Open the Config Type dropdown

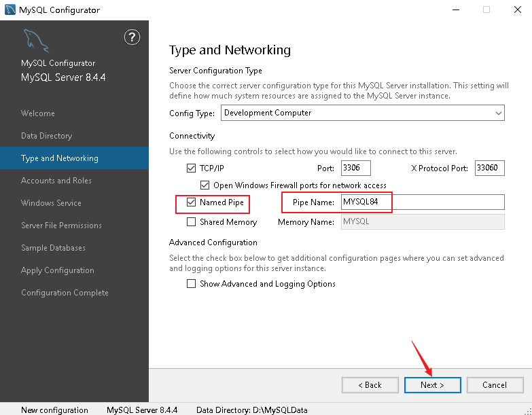[362, 113]
